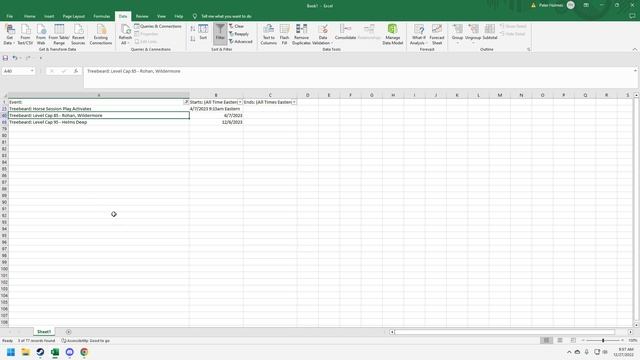Viewport: 640px width, 360px height.
Task: Open the Starts column filter dropdown
Action: pyautogui.click(x=240, y=102)
